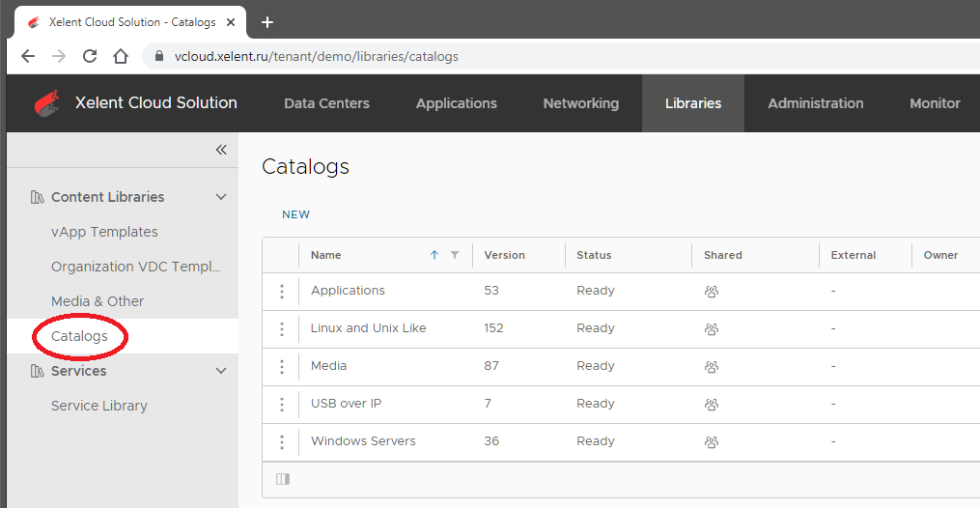Open the Name column filter
Image resolution: width=980 pixels, height=508 pixels.
tap(455, 255)
